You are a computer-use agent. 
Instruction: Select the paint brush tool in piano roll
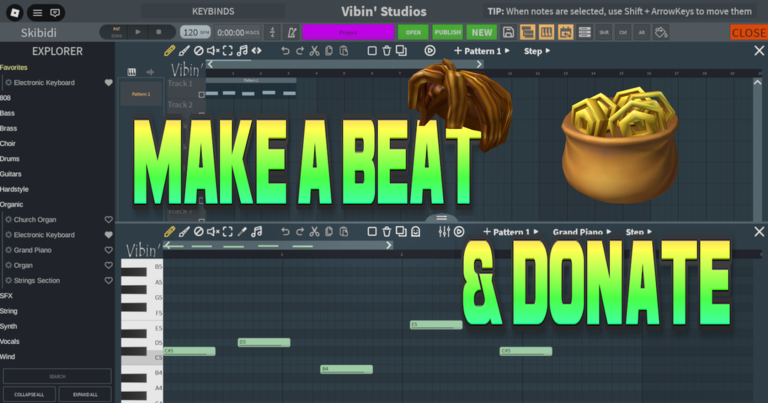(184, 232)
